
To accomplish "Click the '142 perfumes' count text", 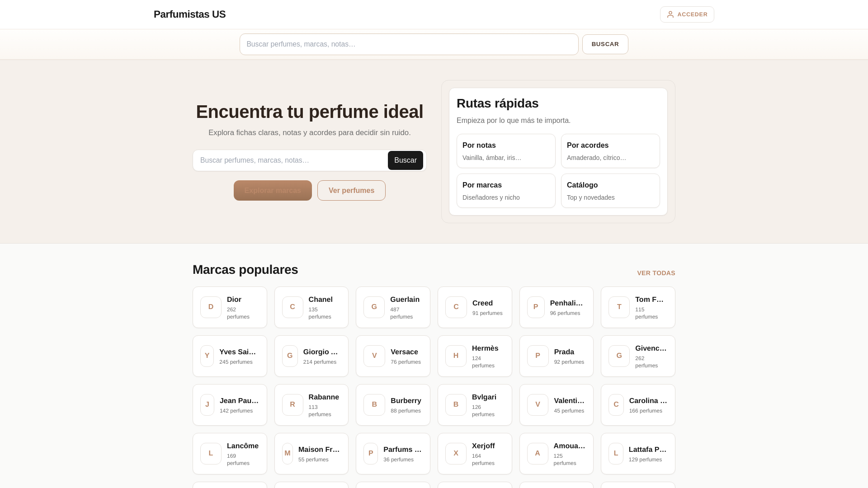I will click(x=236, y=411).
